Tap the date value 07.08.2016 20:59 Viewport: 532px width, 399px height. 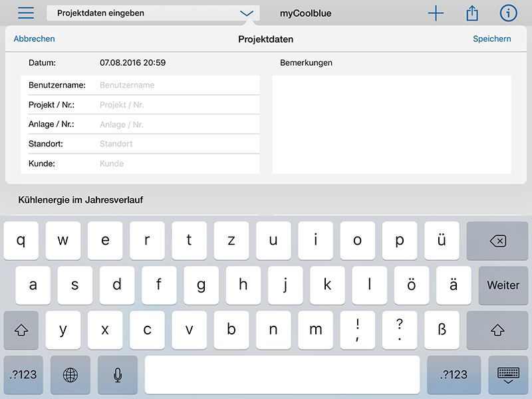click(x=132, y=63)
